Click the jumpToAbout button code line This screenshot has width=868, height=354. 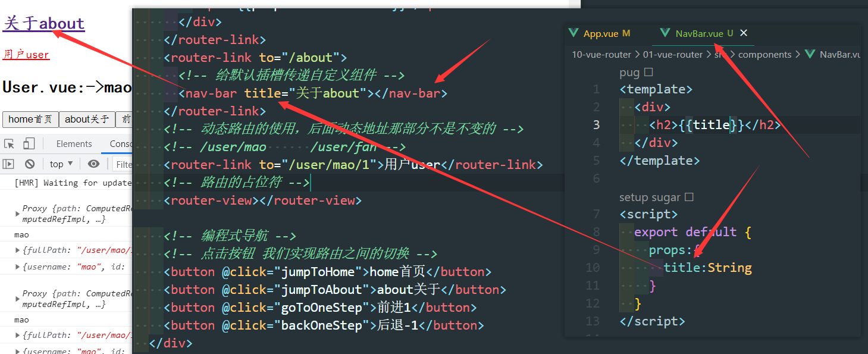335,290
